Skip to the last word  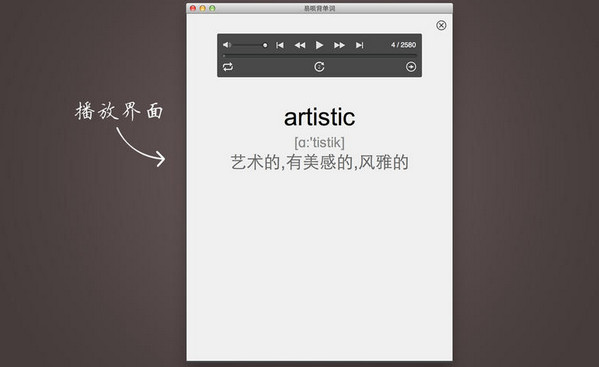click(x=359, y=45)
